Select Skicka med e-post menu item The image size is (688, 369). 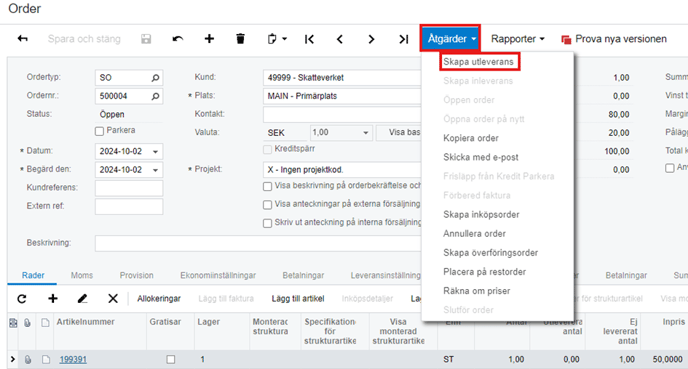coord(480,157)
